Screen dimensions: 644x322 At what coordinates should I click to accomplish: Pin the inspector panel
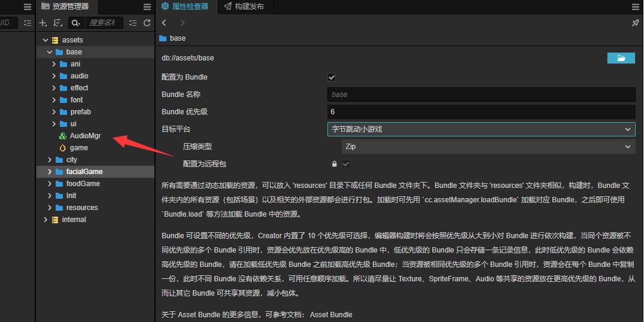click(635, 23)
